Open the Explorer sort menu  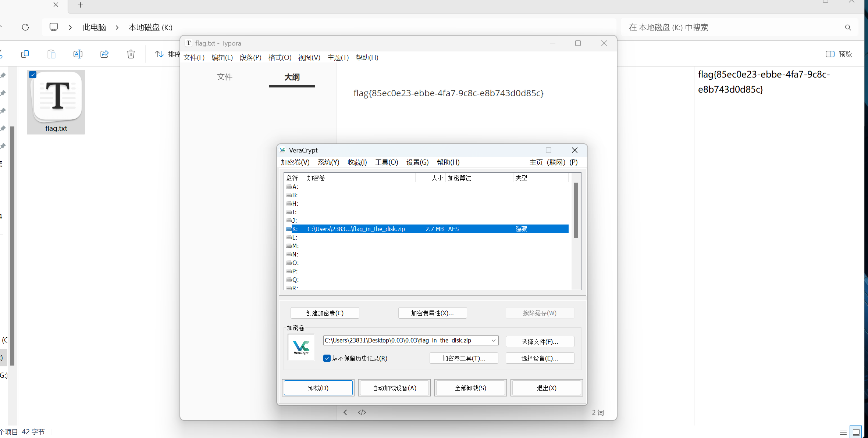167,54
